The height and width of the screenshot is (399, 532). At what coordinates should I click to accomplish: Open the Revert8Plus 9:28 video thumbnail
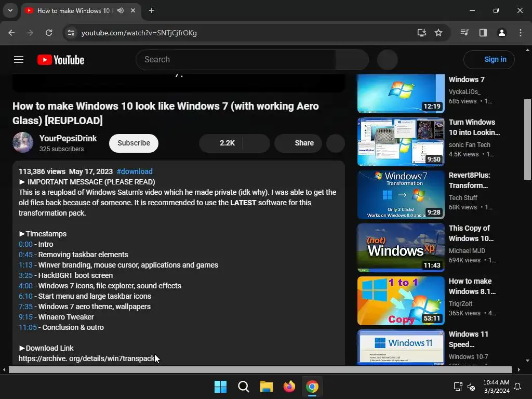tap(401, 195)
